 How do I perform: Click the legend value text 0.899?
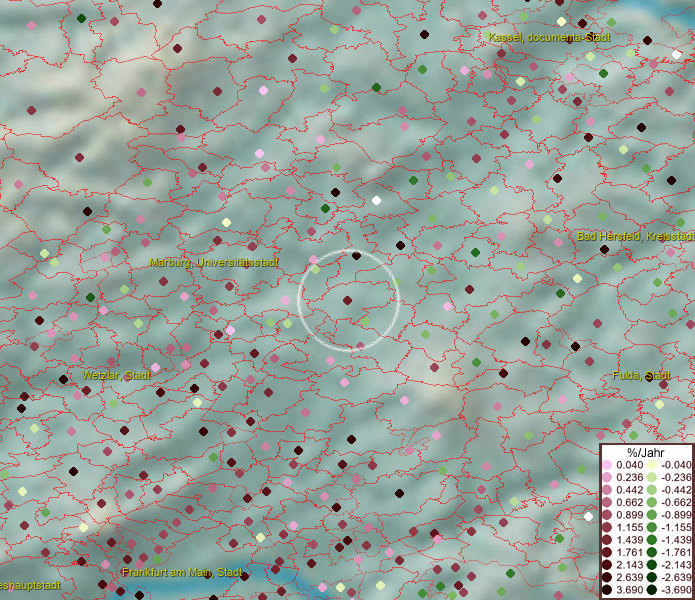[630, 515]
